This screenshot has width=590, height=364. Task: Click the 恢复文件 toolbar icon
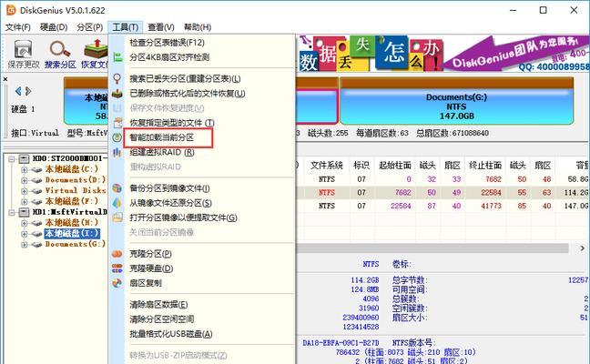[x=94, y=54]
